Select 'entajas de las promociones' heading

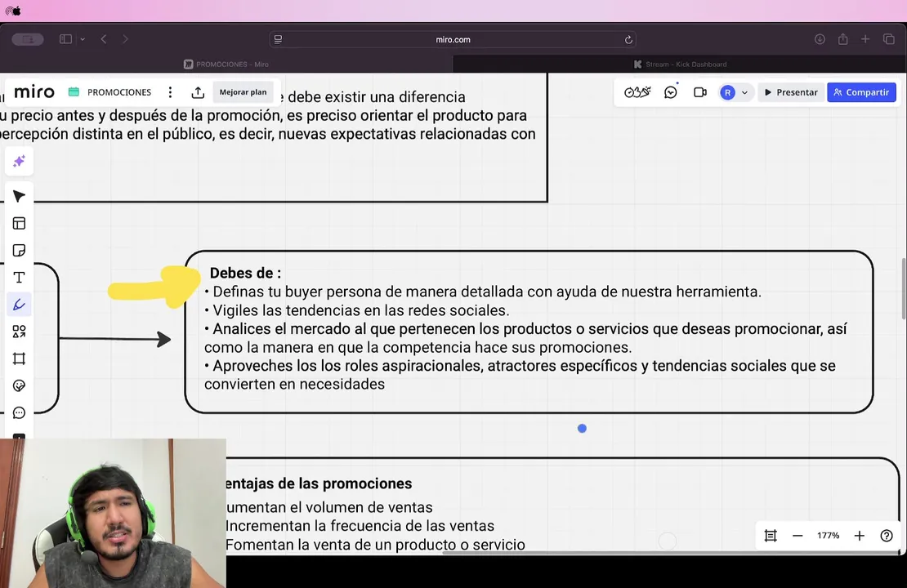[x=319, y=483]
